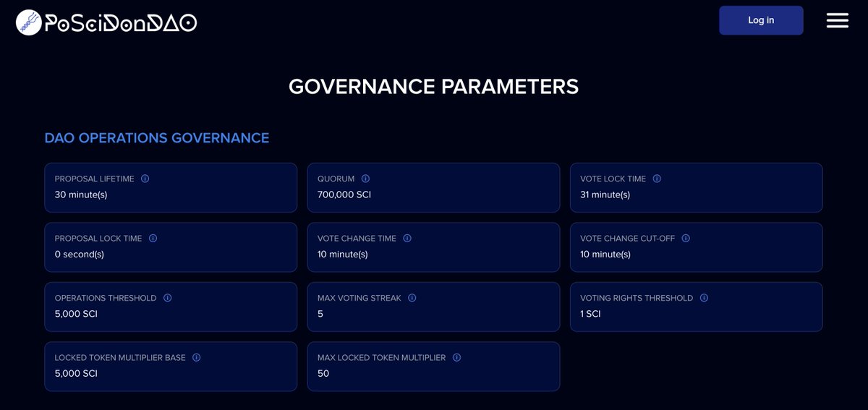868x410 pixels.
Task: Show info for Locked Token Multiplier Base
Action: pos(196,357)
